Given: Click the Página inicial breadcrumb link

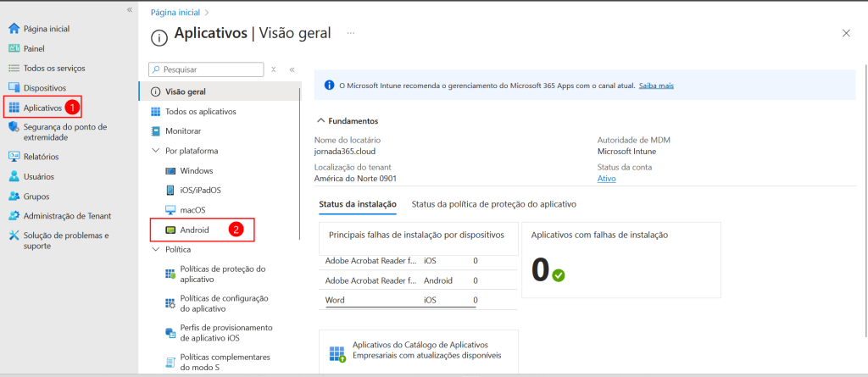Looking at the screenshot, I should point(175,12).
